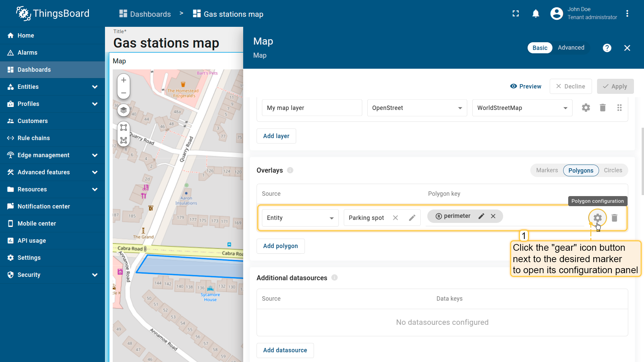The width and height of the screenshot is (644, 362).
Task: Open the OpenStreet provider dropdown
Action: click(417, 108)
